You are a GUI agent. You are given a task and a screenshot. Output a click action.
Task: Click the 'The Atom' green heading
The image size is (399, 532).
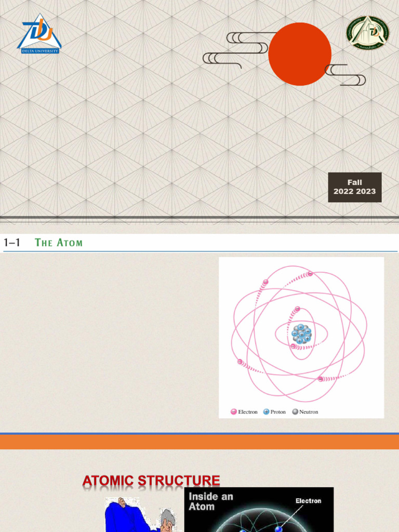click(59, 243)
